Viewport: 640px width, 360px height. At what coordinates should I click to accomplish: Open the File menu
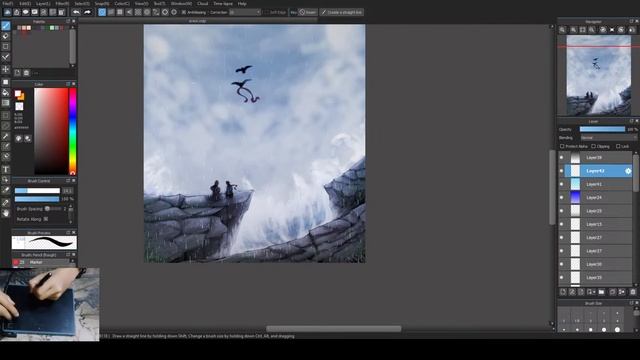pos(8,4)
